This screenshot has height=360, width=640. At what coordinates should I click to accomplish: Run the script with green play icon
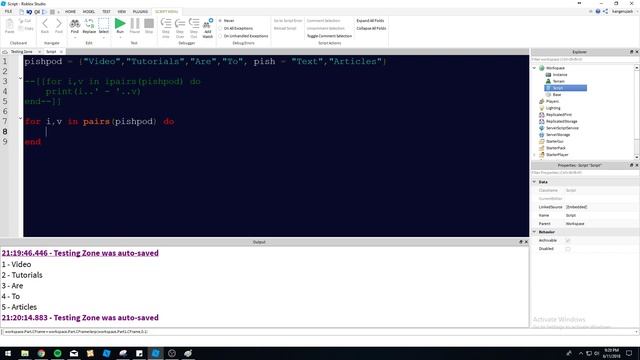pos(120,24)
